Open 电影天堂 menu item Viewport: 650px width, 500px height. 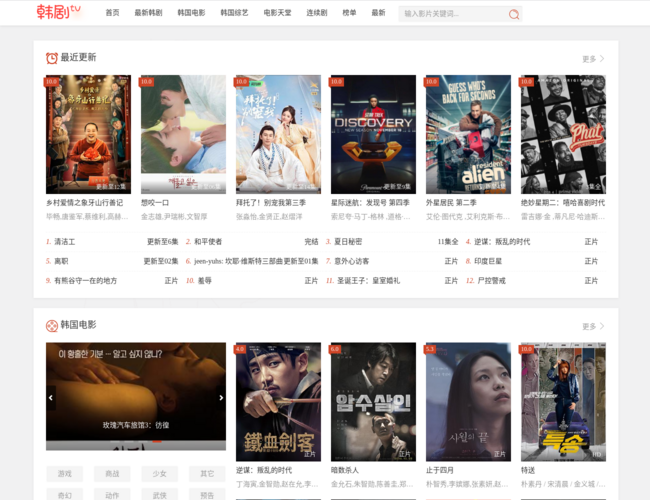click(277, 13)
